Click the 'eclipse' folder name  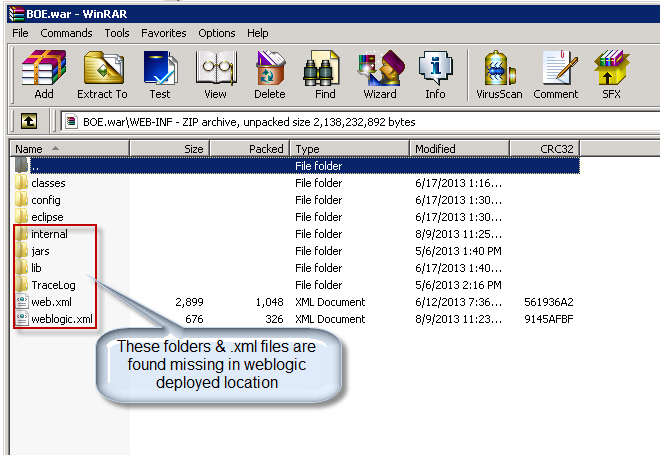47,217
